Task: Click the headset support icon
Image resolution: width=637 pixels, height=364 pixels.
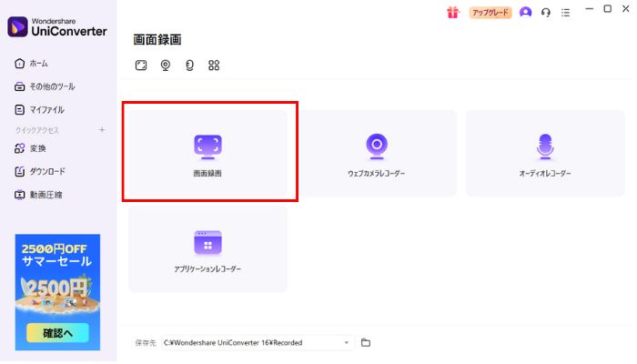Action: pyautogui.click(x=546, y=13)
